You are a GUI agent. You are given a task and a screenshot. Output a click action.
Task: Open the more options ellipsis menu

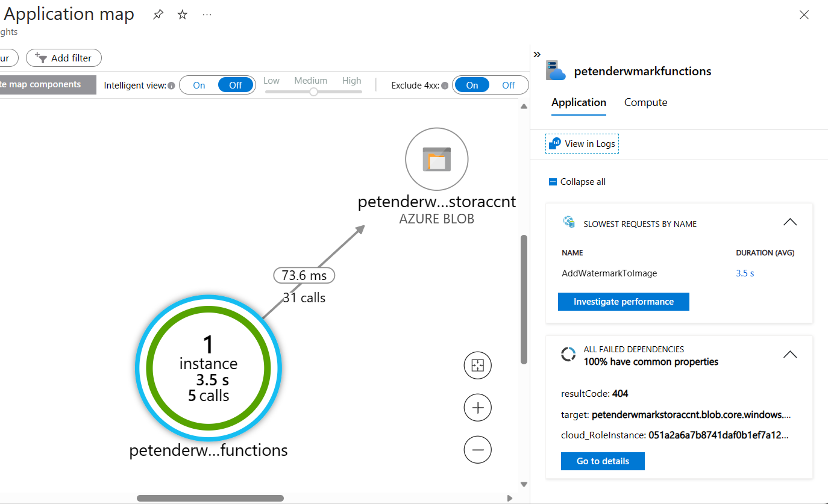(x=207, y=14)
